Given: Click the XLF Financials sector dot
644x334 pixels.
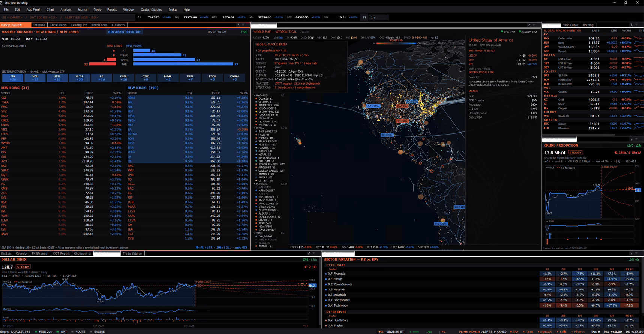Looking at the screenshot, I should 326,274.
